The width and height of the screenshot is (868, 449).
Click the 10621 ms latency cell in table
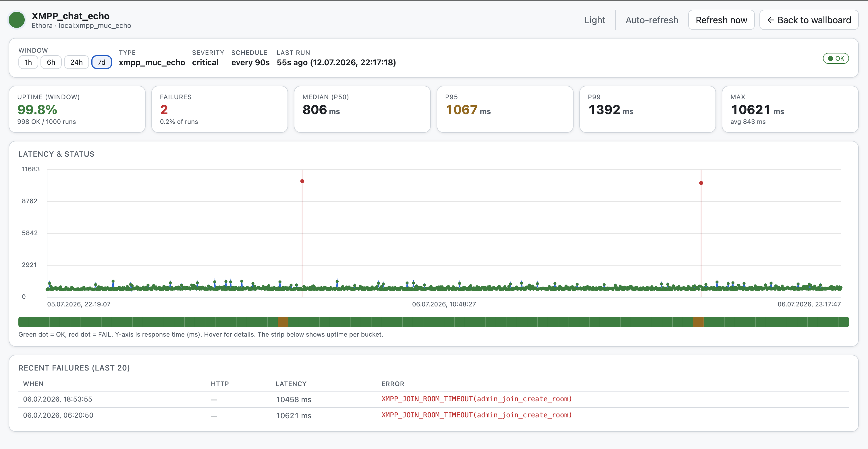pyautogui.click(x=294, y=416)
